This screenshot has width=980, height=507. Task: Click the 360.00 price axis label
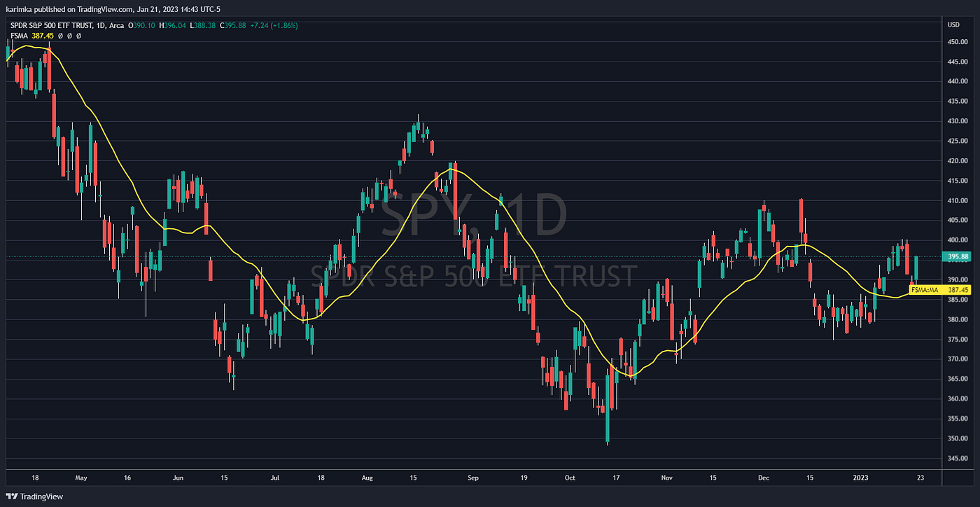[956, 399]
